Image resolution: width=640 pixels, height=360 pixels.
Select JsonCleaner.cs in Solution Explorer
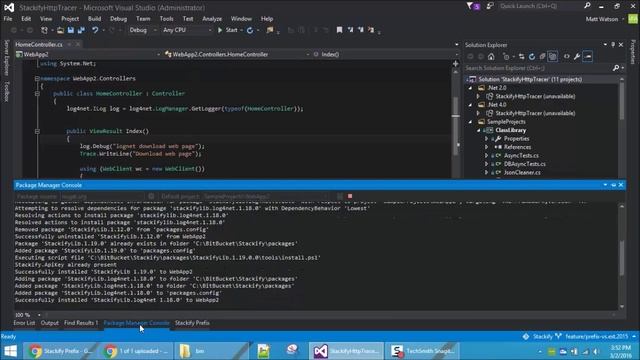pyautogui.click(x=522, y=173)
